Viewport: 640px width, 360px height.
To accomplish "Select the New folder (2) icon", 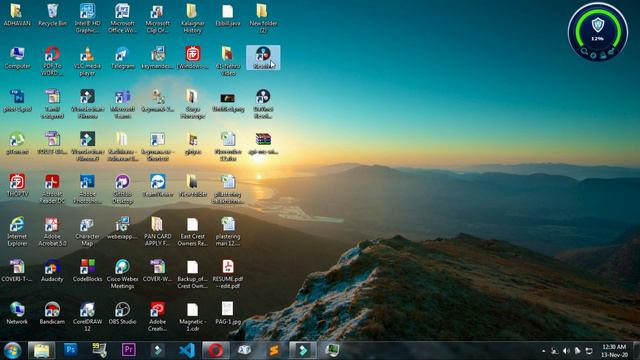I will pos(263,18).
